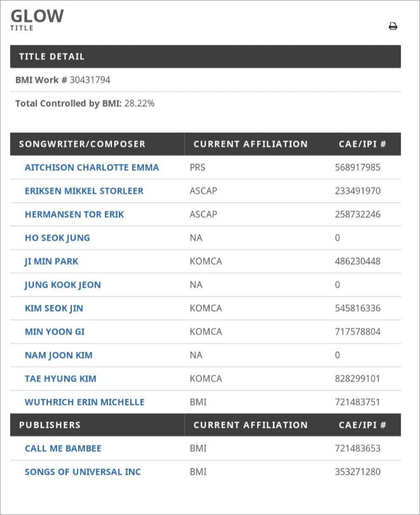Click Total Controlled by BMI percentage

pos(139,103)
